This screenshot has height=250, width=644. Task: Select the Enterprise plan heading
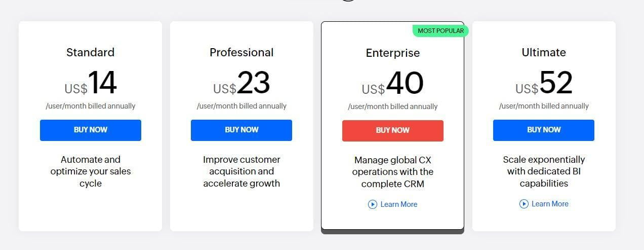coord(393,53)
